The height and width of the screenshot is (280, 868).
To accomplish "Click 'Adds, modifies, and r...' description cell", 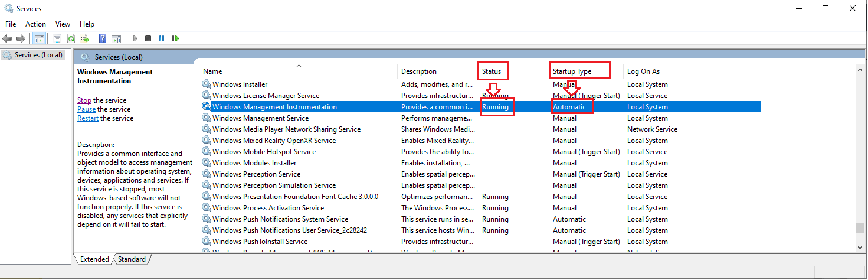I will [437, 84].
